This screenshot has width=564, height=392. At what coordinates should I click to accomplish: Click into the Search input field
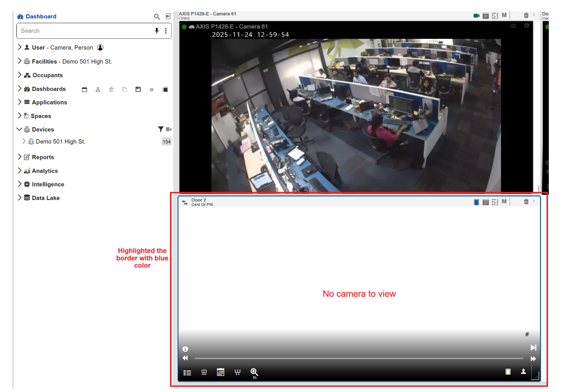[x=84, y=31]
